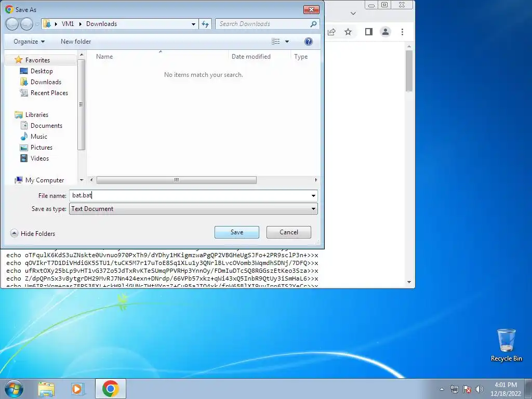Click the Chrome share page icon
Screen dimensions: 532x399
pyautogui.click(x=331, y=32)
